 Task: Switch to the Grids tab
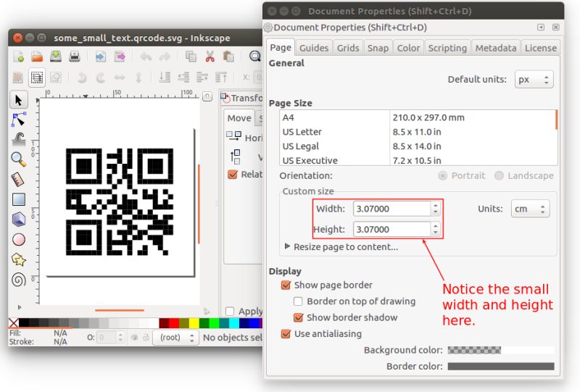(x=348, y=48)
